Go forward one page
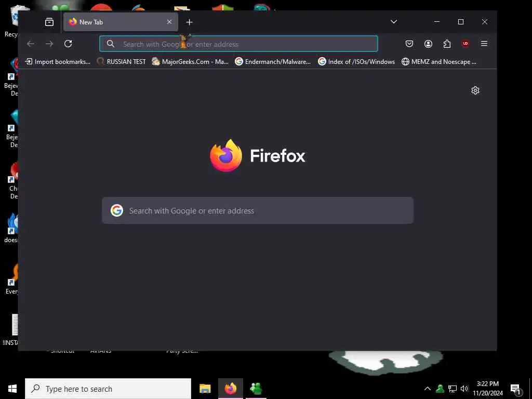532x399 pixels. point(49,44)
